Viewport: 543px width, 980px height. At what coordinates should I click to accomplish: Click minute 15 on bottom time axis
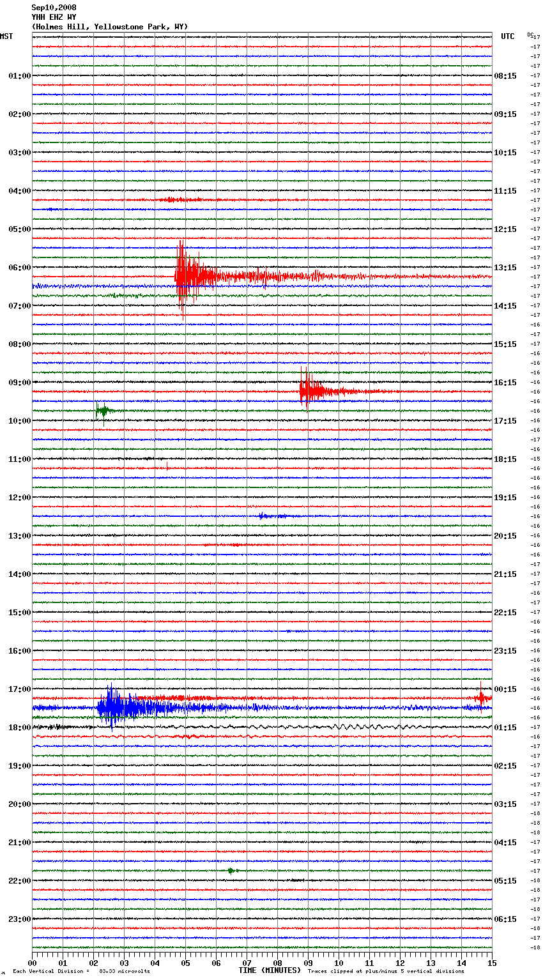pos(492,963)
